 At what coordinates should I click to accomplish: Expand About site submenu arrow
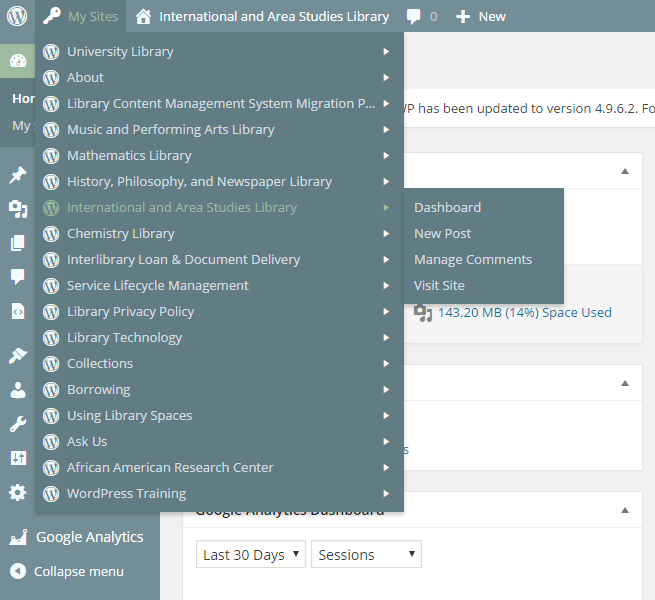click(x=386, y=78)
